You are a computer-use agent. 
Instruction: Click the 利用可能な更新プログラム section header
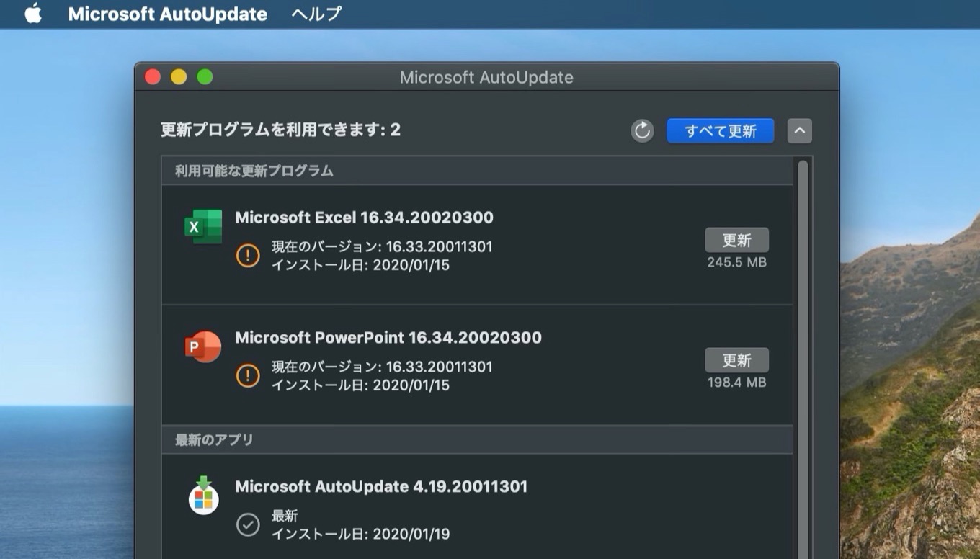(477, 171)
